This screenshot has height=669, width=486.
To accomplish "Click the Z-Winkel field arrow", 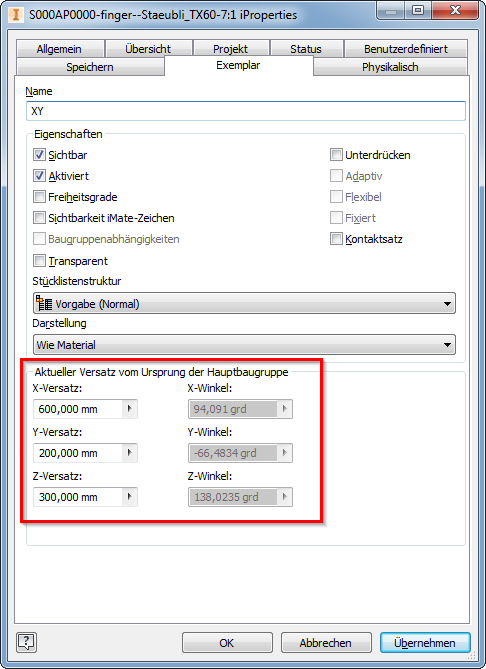I will (x=285, y=497).
